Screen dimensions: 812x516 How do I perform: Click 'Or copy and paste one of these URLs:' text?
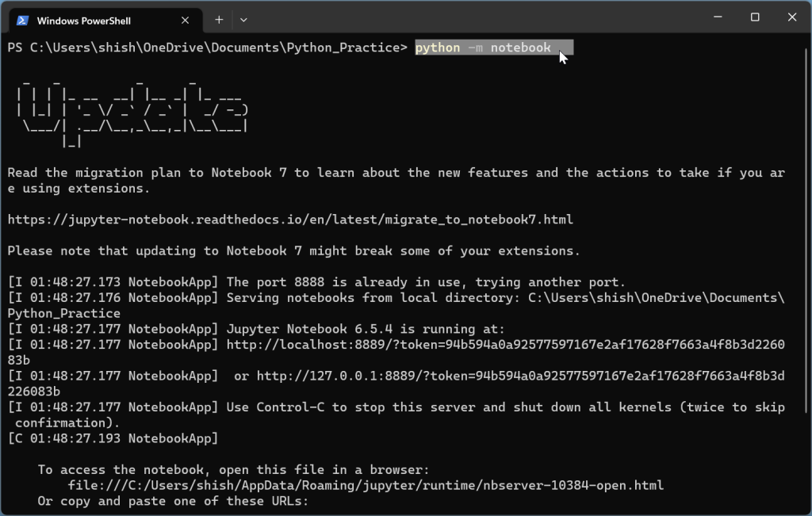173,501
